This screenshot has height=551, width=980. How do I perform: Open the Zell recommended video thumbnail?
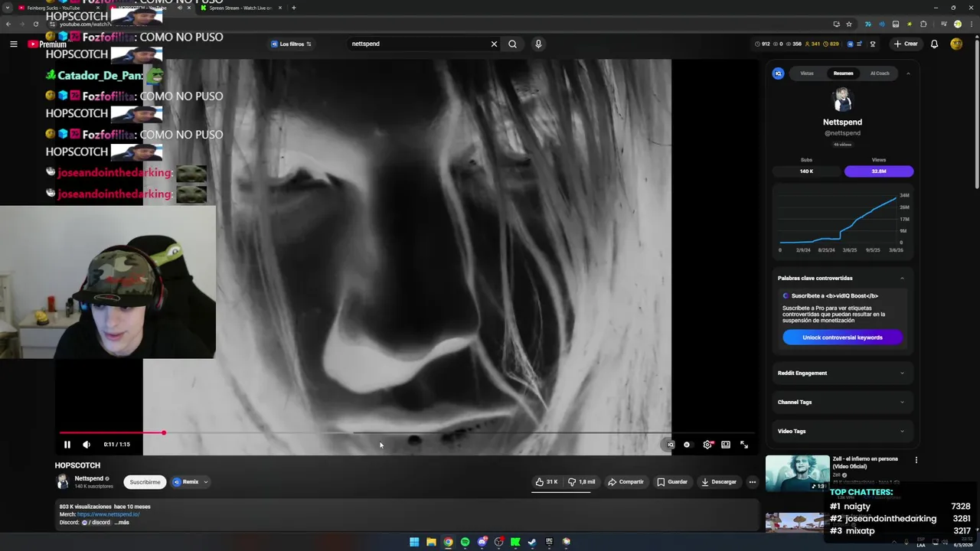pos(797,473)
